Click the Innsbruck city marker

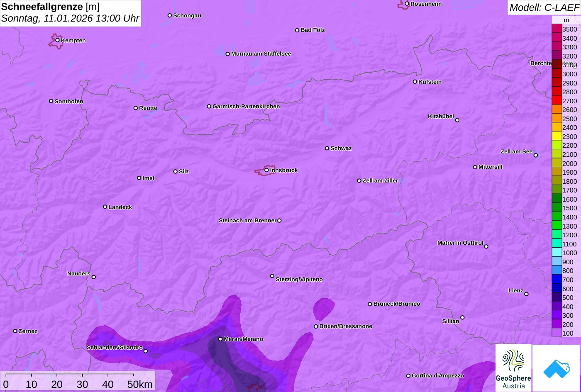point(266,170)
